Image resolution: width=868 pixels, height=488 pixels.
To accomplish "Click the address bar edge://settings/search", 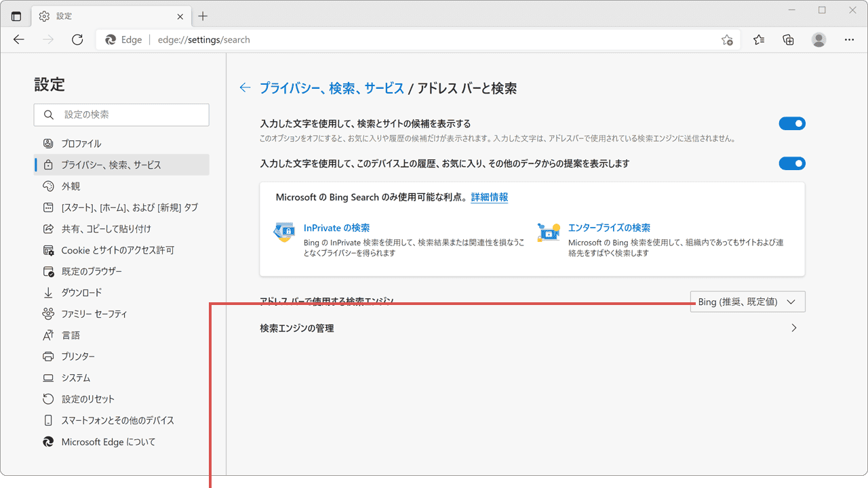I will 418,40.
